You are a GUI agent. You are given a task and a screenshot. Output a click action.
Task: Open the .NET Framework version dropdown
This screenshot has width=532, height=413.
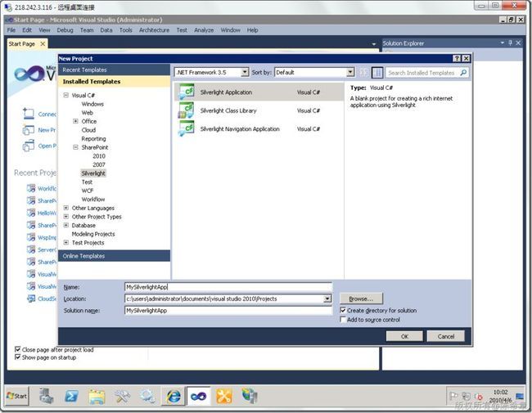point(244,72)
